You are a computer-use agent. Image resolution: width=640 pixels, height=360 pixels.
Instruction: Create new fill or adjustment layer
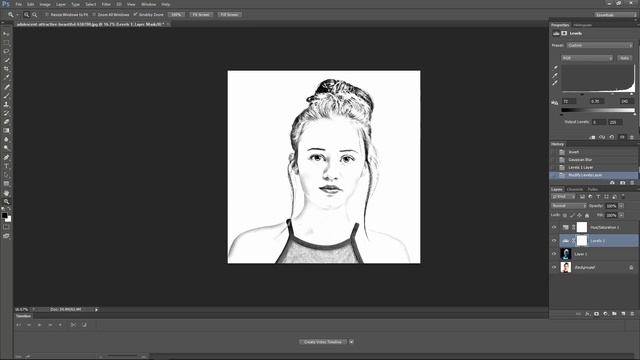pyautogui.click(x=605, y=314)
